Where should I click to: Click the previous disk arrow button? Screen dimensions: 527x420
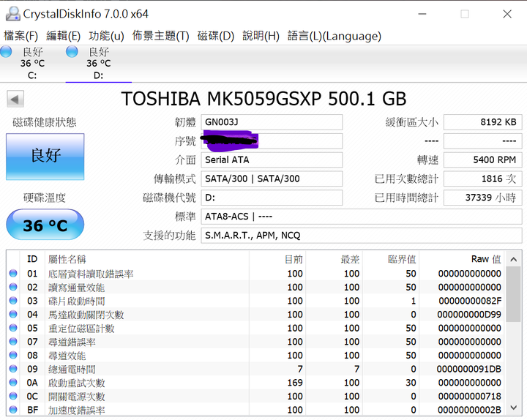15,99
